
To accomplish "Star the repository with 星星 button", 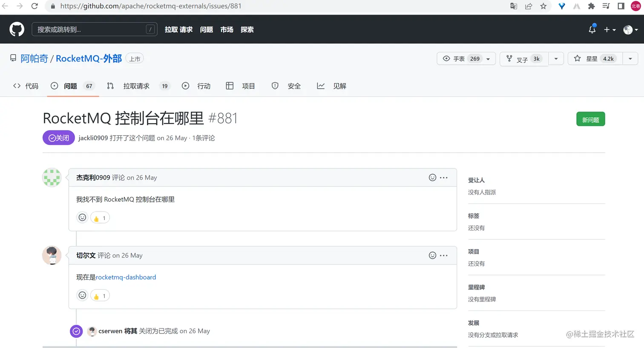I will point(595,59).
